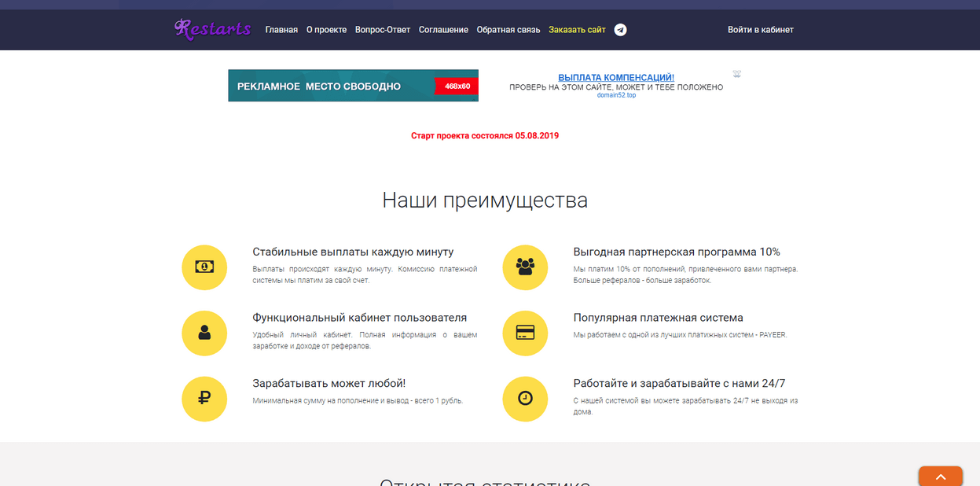This screenshot has height=486, width=980.
Task: Click the yellow Заказать сайт link
Action: tap(577, 30)
